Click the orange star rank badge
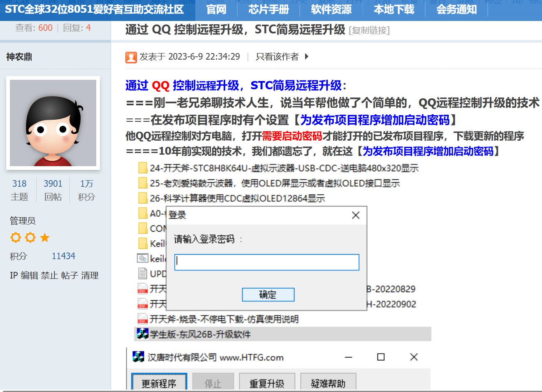 (x=45, y=237)
